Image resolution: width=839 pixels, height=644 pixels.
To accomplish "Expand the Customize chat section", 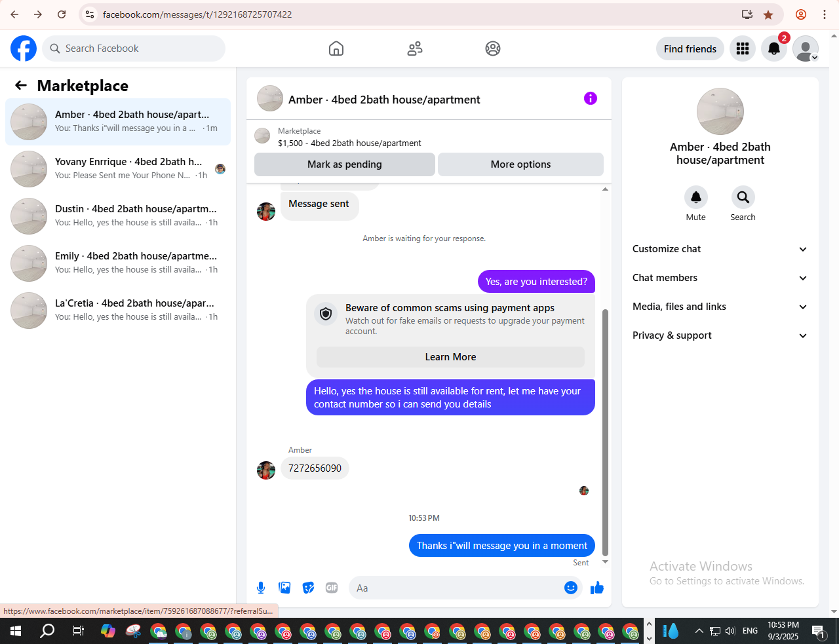I will pos(720,249).
